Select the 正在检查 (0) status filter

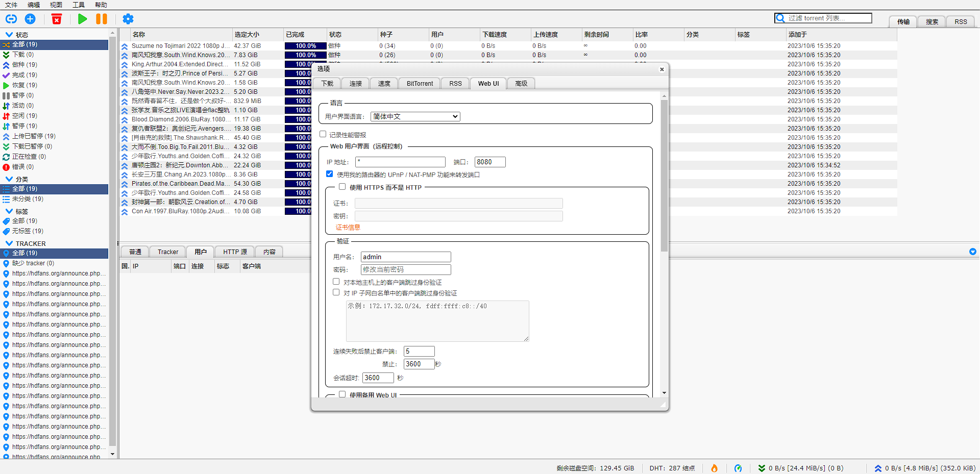(x=29, y=157)
